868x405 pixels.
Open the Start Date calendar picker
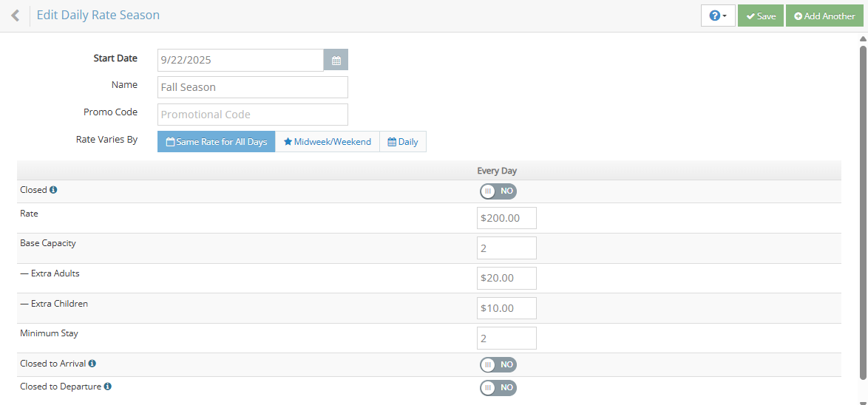pos(336,61)
